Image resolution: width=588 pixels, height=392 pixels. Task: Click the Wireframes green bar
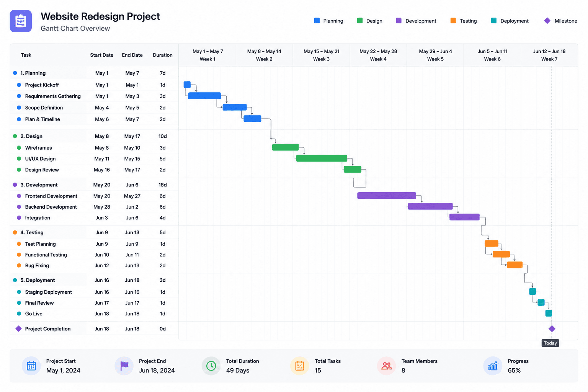pyautogui.click(x=285, y=147)
